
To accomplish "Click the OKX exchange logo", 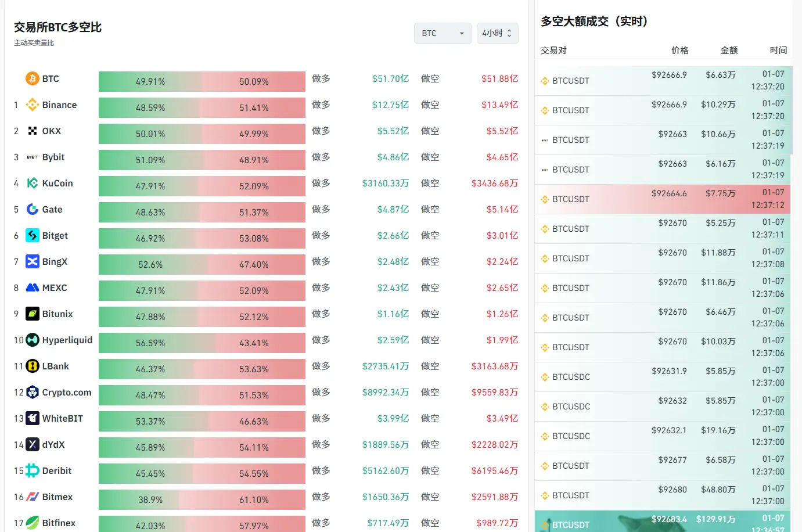I will point(33,131).
